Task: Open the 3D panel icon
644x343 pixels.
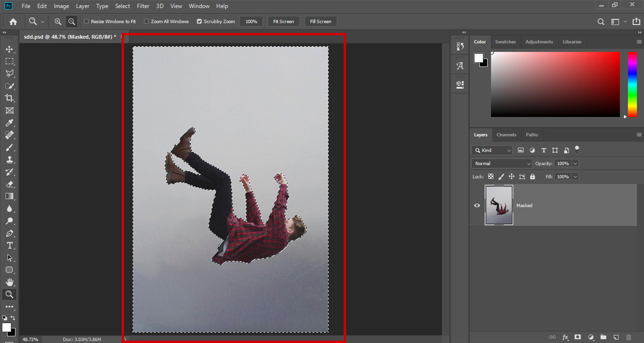Action: coord(460,84)
